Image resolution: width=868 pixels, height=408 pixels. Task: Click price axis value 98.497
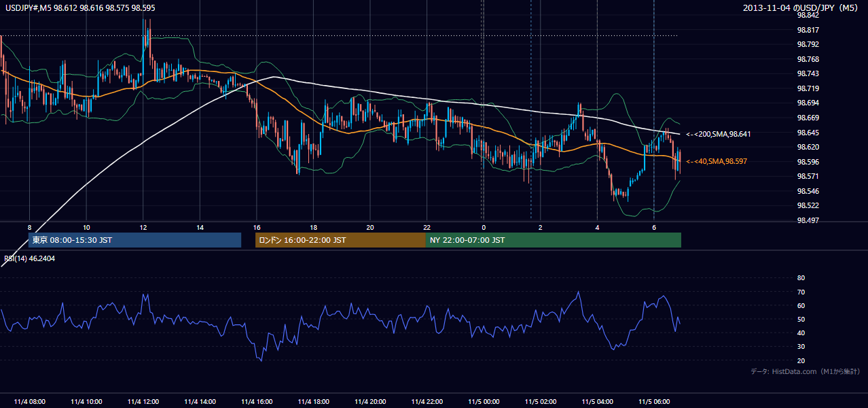[x=808, y=220]
